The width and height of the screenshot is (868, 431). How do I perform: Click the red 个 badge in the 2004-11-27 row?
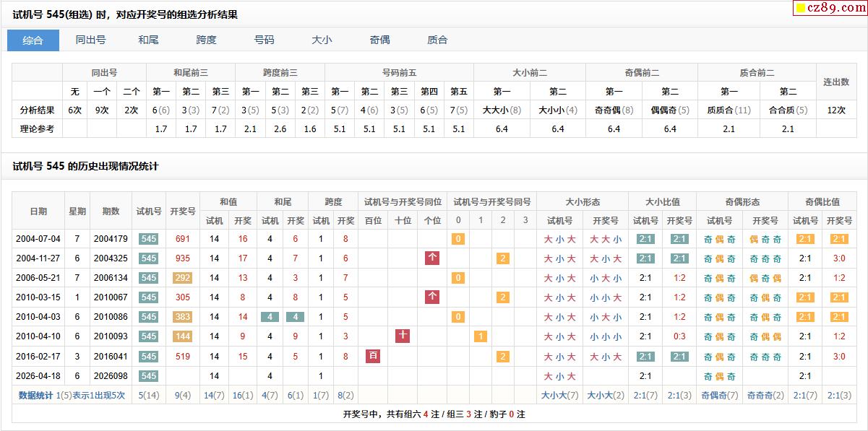[x=432, y=258]
